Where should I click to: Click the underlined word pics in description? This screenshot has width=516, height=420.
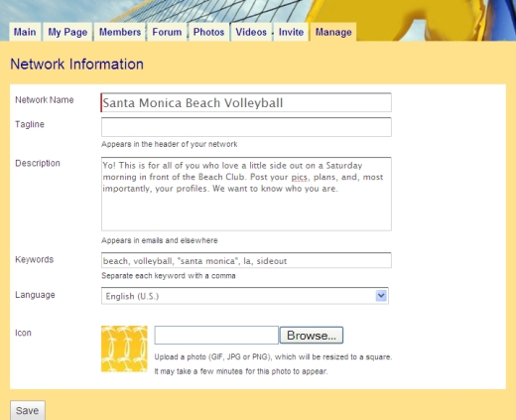pyautogui.click(x=299, y=178)
